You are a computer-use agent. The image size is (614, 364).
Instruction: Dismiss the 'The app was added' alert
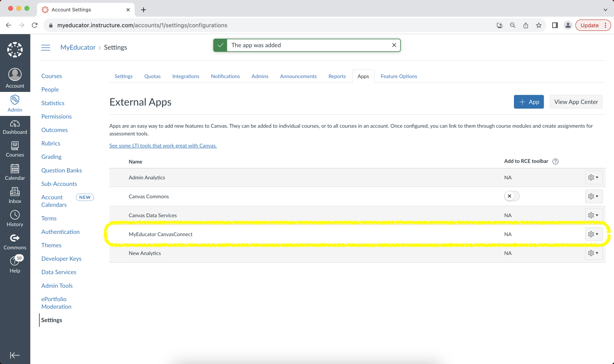pos(394,45)
